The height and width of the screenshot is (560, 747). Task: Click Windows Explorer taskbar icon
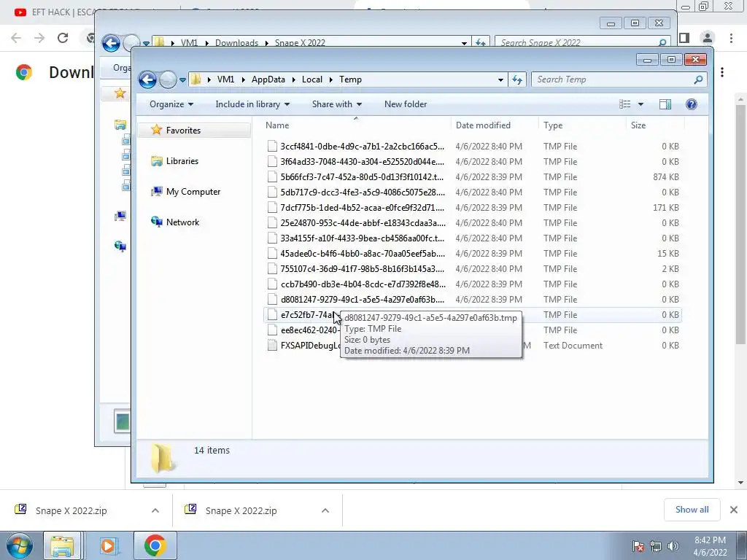(x=63, y=545)
